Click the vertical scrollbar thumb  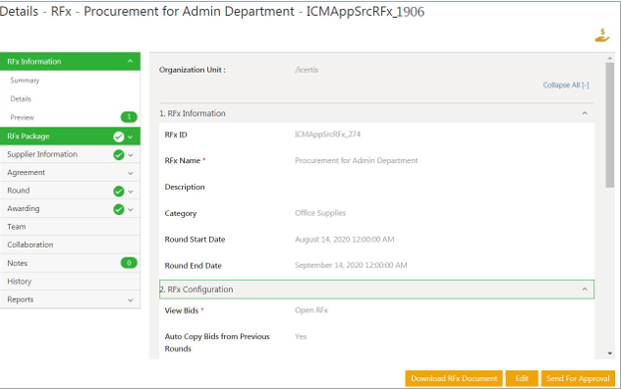point(610,125)
